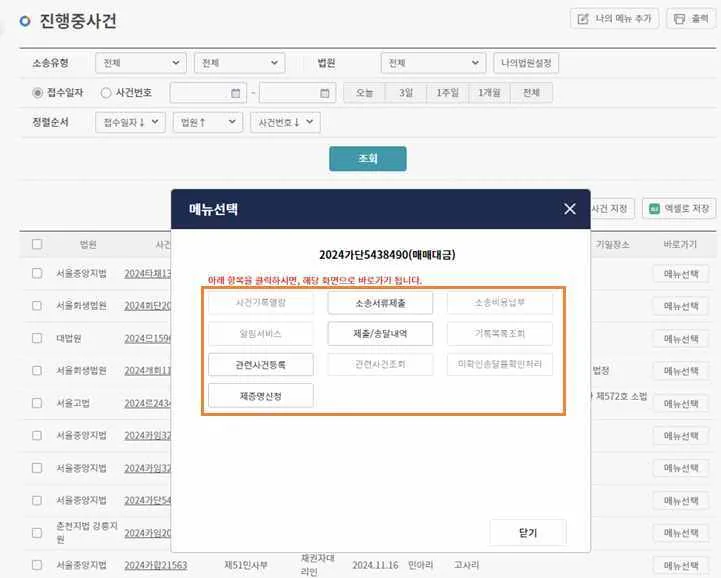
Task: Set date range to 1주일
Action: tap(447, 93)
